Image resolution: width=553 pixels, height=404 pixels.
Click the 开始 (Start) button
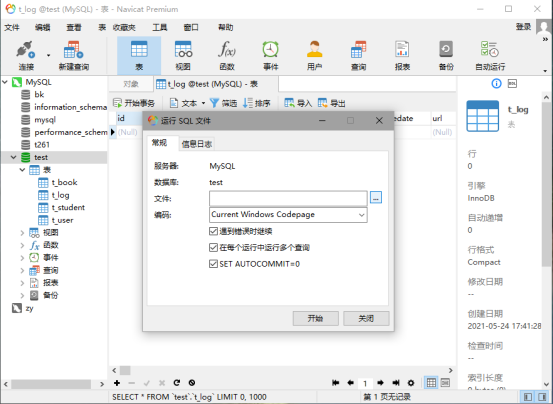click(x=315, y=318)
